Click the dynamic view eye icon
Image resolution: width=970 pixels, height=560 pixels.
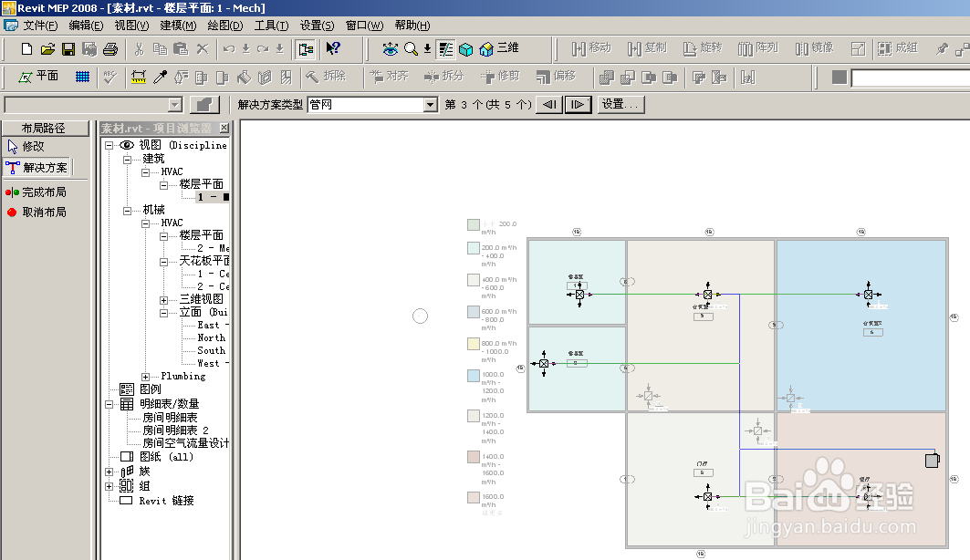[x=390, y=49]
